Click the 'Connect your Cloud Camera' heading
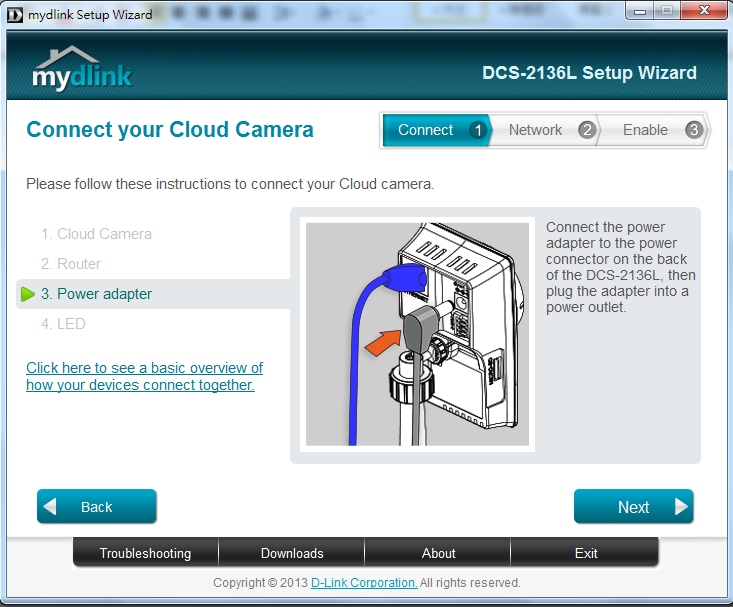 pyautogui.click(x=170, y=130)
